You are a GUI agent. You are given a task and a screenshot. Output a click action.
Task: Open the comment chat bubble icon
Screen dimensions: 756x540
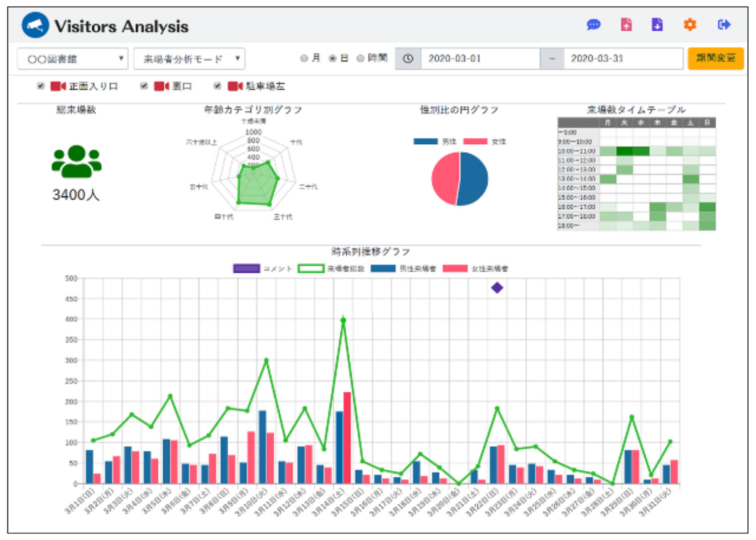click(x=594, y=24)
